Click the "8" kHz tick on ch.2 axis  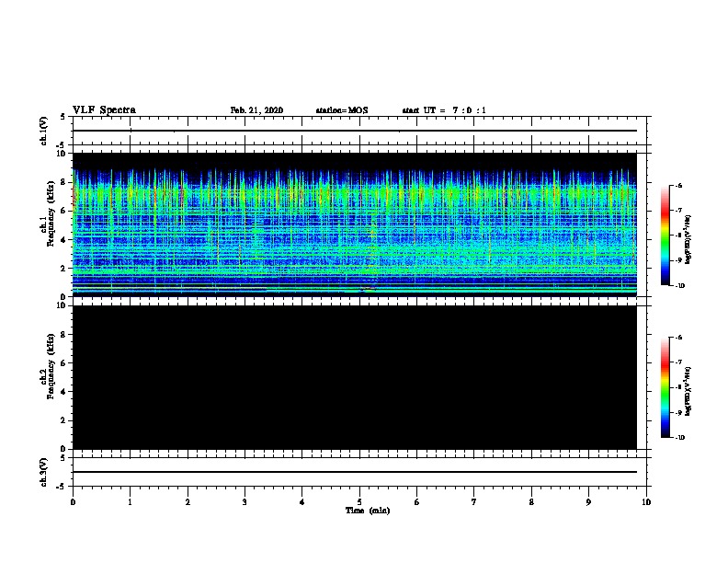point(63,335)
